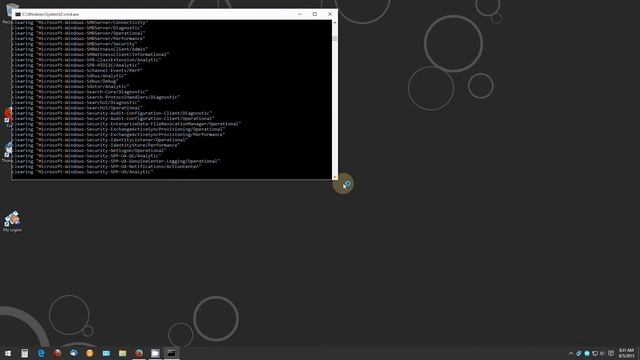Screen dimensions: 640x360
Task: Show hidden system tray icons
Action: click(x=571, y=353)
